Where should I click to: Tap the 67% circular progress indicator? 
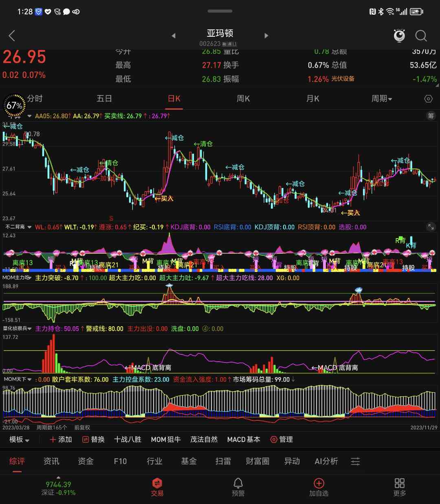(x=14, y=106)
